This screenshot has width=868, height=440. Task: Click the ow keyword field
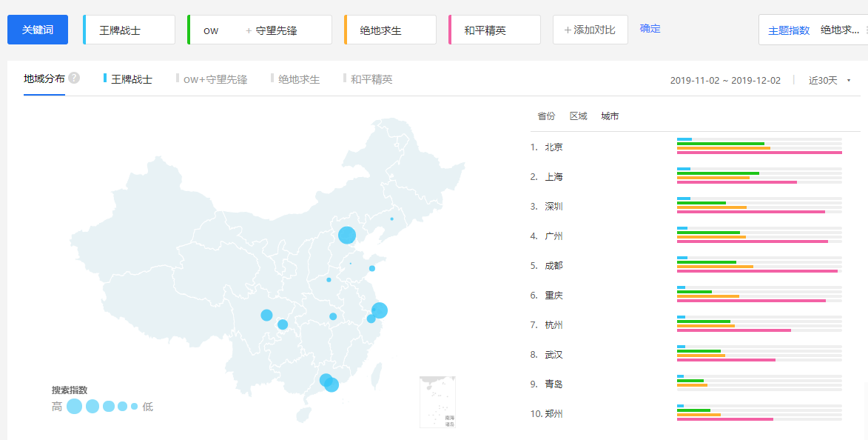coord(211,30)
